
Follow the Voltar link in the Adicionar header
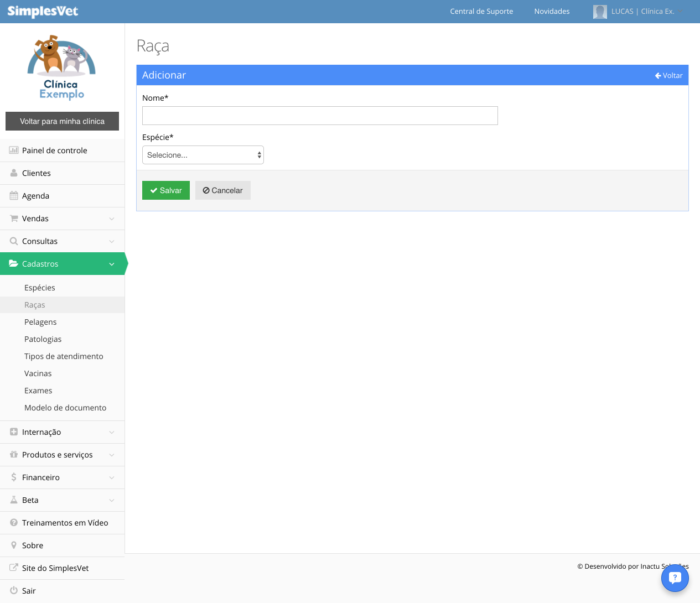(x=669, y=75)
